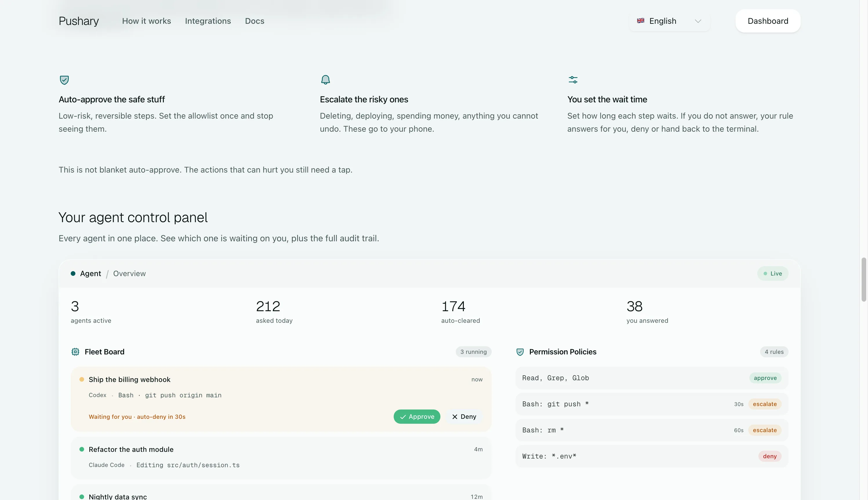Select the Bash: git push * policy row
The height and width of the screenshot is (500, 868).
[x=652, y=404]
